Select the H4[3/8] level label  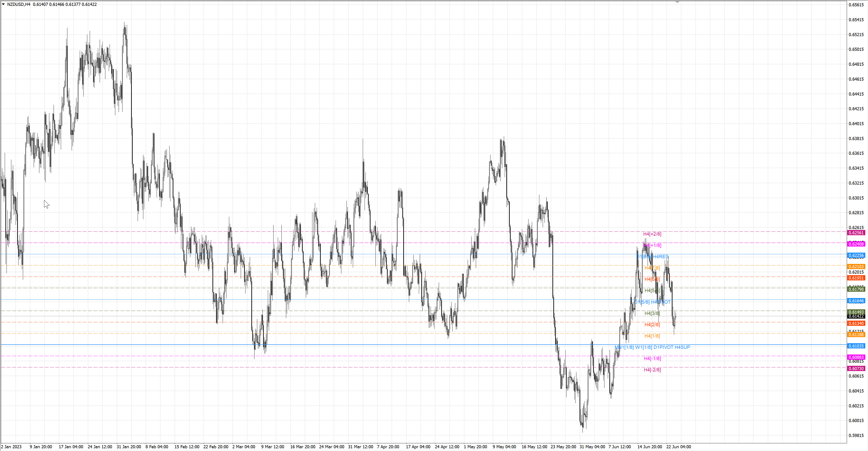(x=652, y=314)
